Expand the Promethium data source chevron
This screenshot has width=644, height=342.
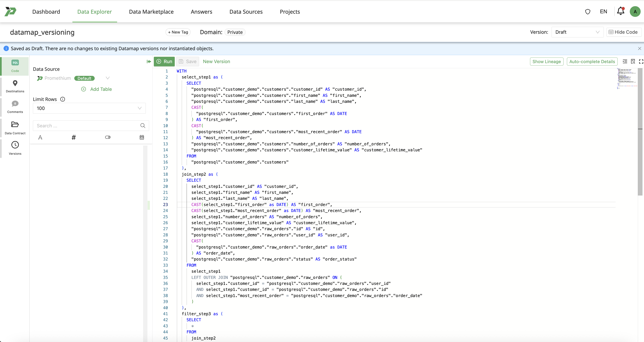coord(108,78)
